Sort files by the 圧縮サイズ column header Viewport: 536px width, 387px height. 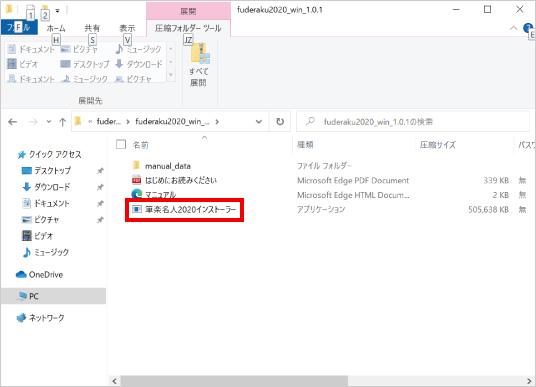click(438, 145)
